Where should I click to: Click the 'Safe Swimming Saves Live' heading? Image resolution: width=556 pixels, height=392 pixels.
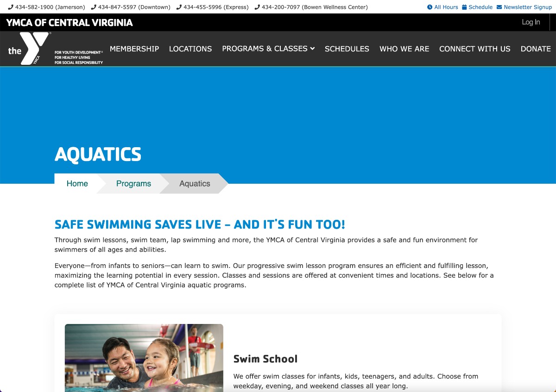(200, 225)
